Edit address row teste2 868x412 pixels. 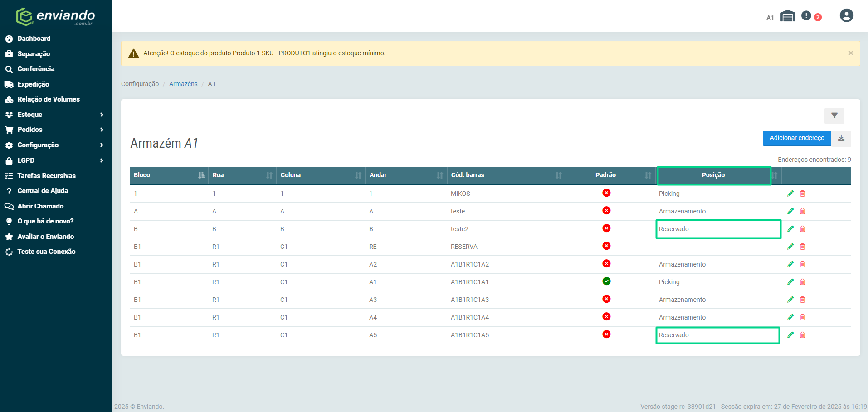(x=790, y=229)
